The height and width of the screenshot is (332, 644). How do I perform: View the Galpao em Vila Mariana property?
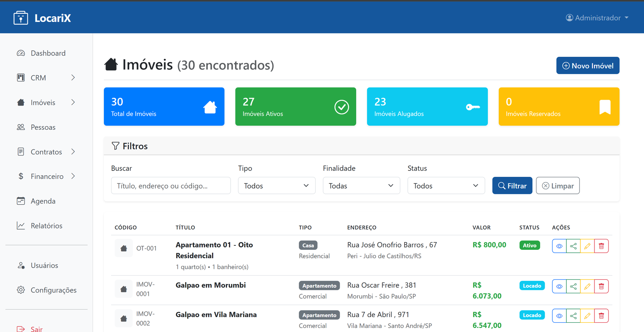(x=559, y=316)
